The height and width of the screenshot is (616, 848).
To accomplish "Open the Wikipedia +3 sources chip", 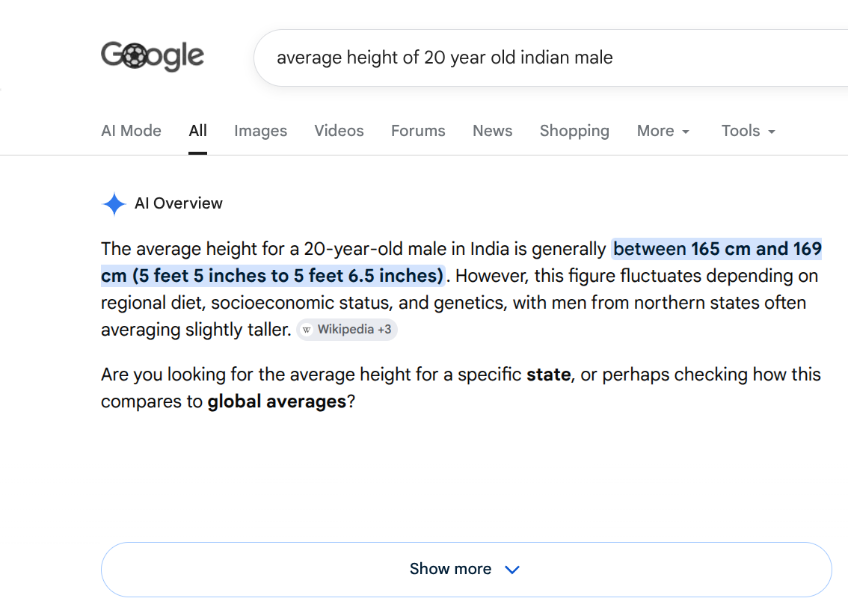I will coord(347,330).
